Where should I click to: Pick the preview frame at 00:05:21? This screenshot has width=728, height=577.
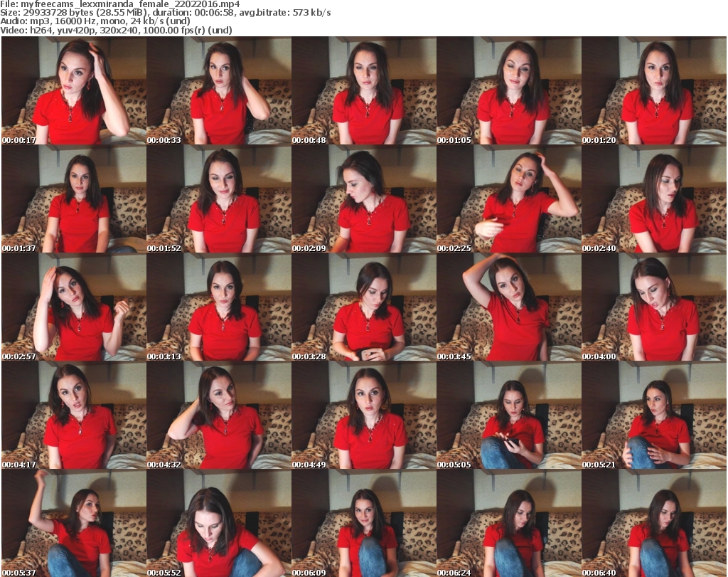point(654,415)
